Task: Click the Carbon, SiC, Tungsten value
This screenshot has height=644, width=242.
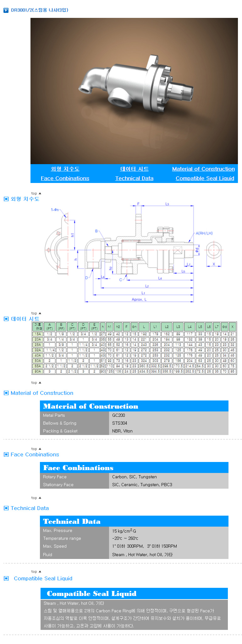Action: click(135, 477)
